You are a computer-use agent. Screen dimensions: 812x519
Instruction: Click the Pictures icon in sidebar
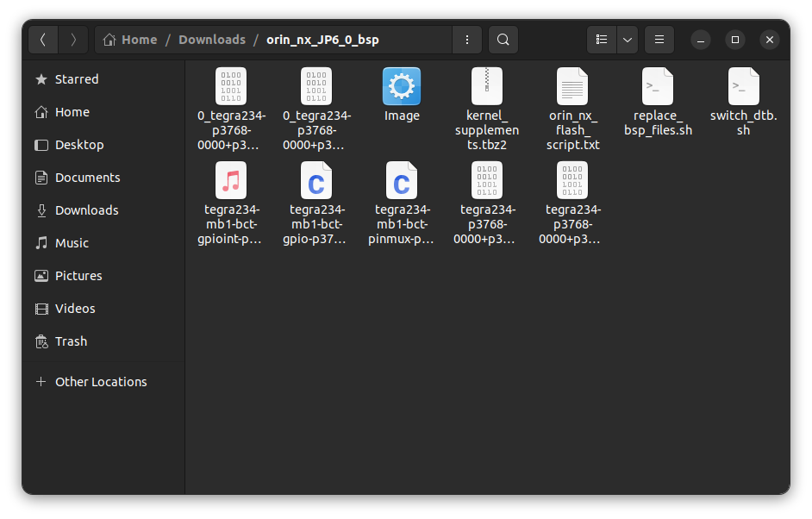41,276
